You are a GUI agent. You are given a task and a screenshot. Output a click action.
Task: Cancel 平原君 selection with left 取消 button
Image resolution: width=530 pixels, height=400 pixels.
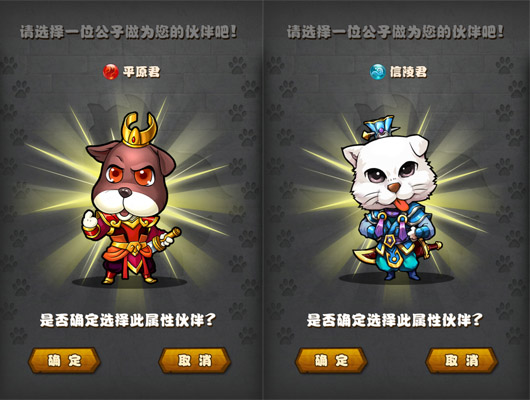(195, 360)
